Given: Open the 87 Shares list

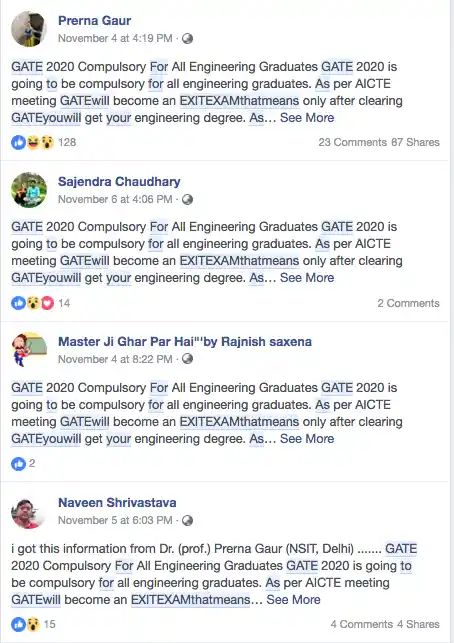Looking at the screenshot, I should pyautogui.click(x=415, y=142).
